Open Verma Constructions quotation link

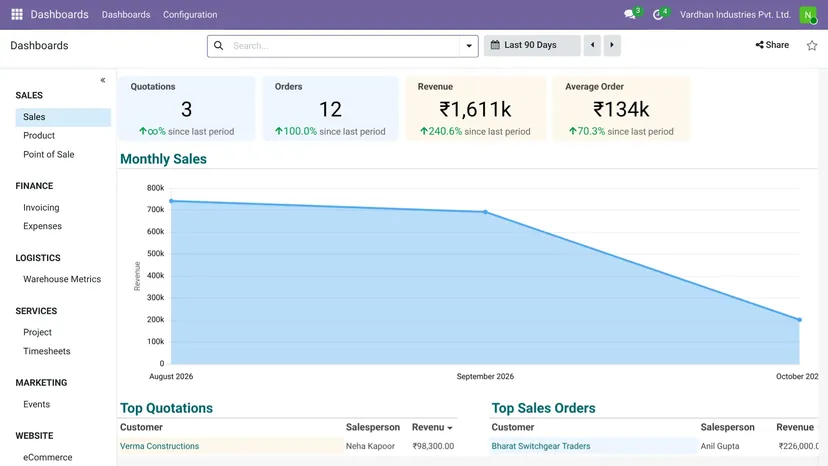coord(159,446)
